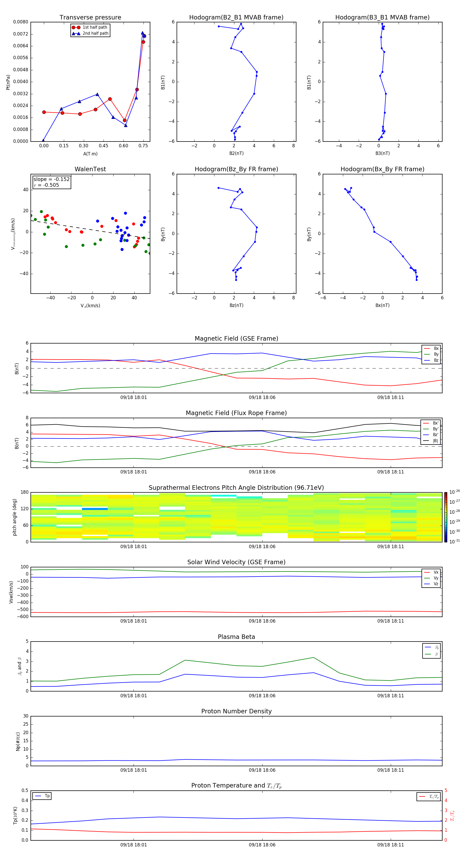Click 'Vx' in the velocity legend
473x868 pixels.
click(436, 572)
